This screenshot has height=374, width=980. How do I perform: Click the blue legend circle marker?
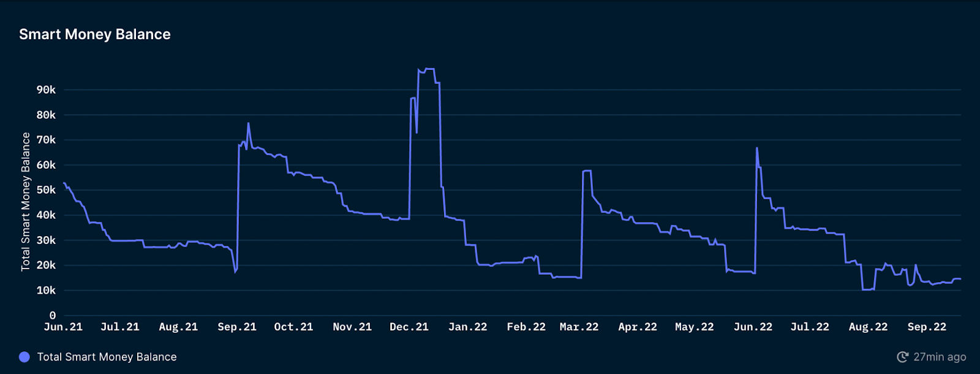pos(24,357)
